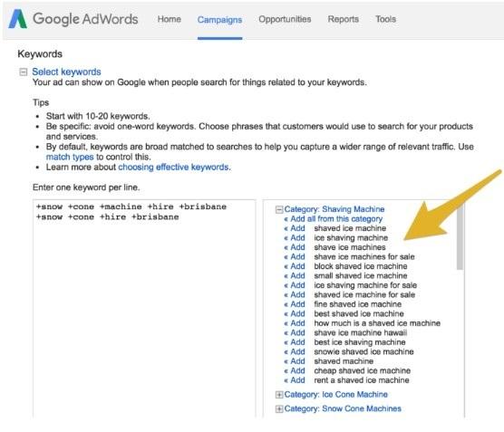Open the Tools tab
The width and height of the screenshot is (504, 432).
point(386,19)
